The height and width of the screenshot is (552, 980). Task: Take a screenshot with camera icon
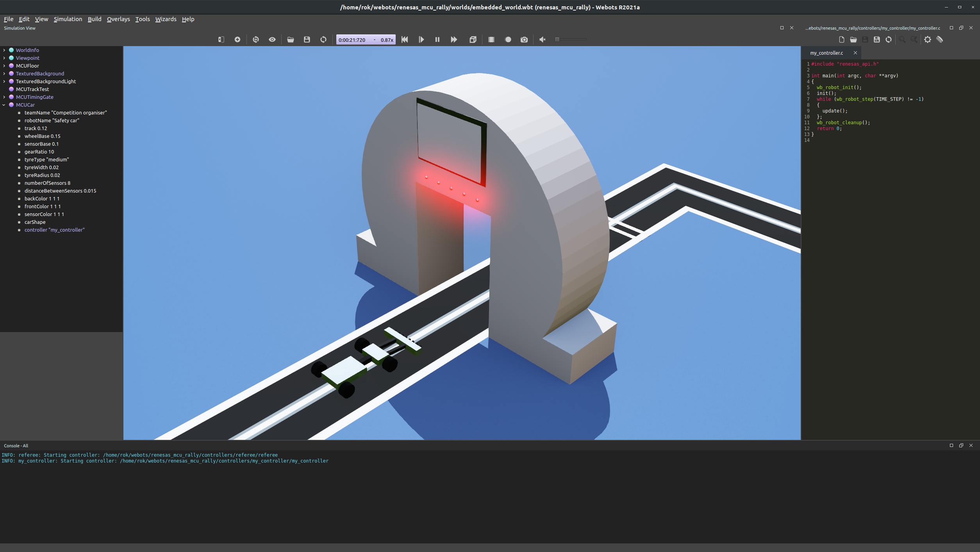point(524,39)
